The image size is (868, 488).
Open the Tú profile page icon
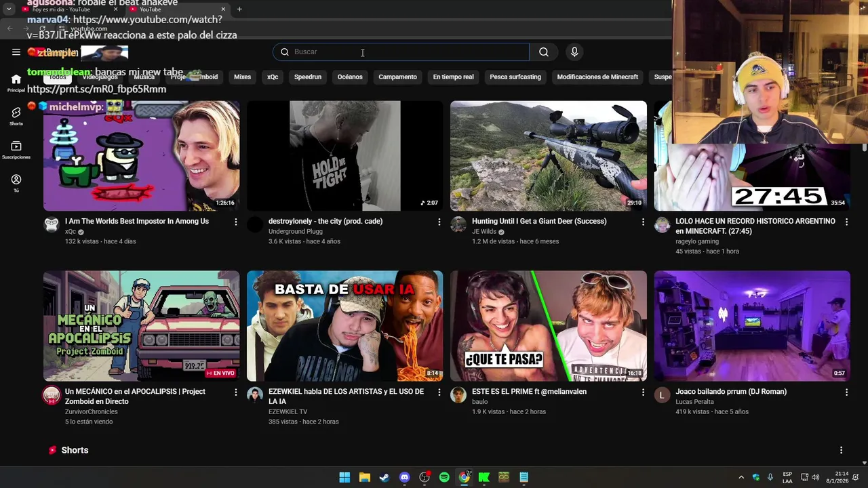(x=16, y=183)
